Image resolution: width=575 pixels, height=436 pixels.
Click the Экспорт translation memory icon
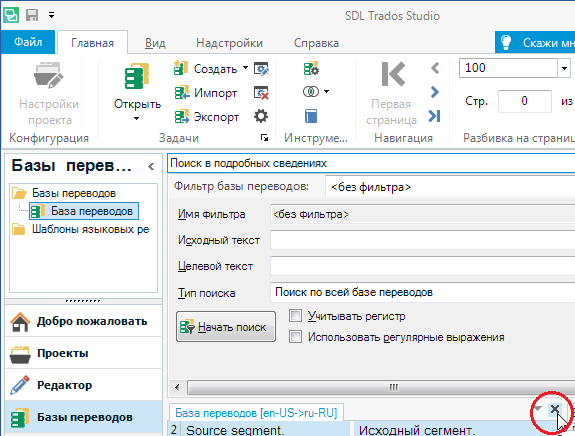coord(182,117)
